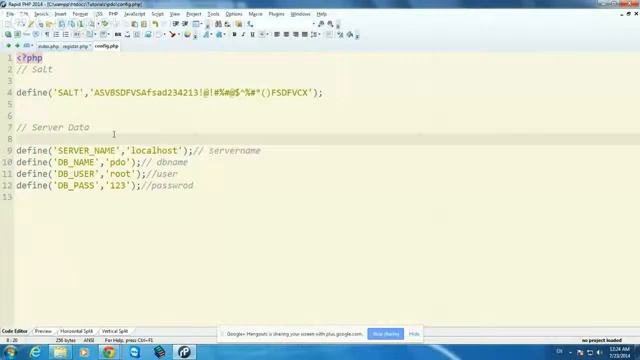Open the Tools menu

coord(213,14)
